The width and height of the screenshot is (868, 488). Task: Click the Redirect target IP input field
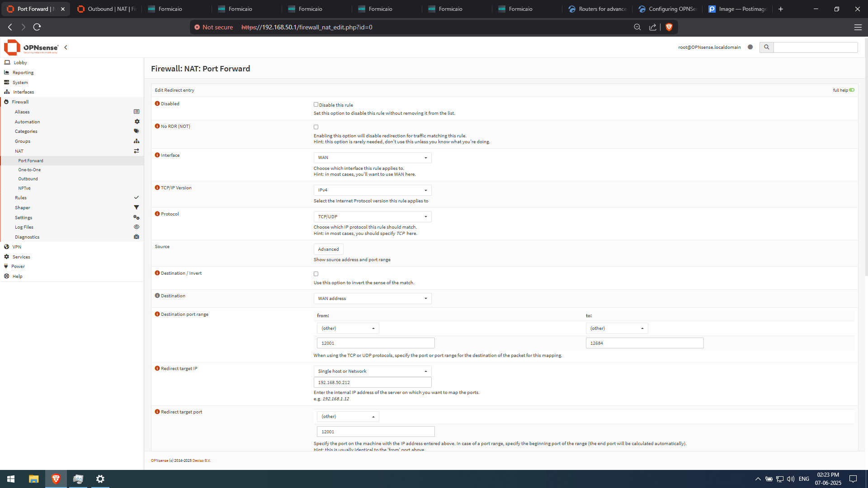point(372,383)
